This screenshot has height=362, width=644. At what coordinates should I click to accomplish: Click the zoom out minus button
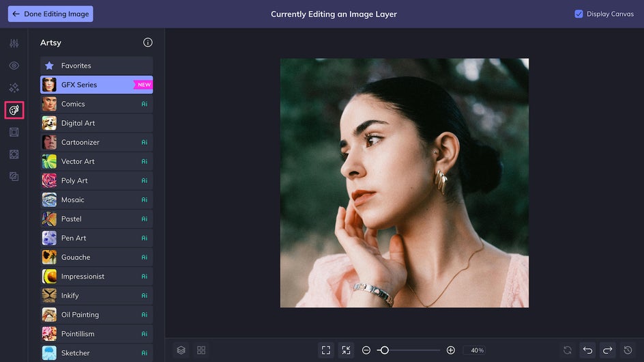pyautogui.click(x=366, y=350)
